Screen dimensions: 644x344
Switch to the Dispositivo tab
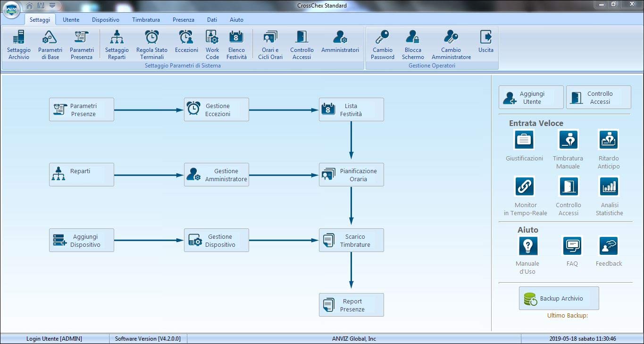pos(106,20)
